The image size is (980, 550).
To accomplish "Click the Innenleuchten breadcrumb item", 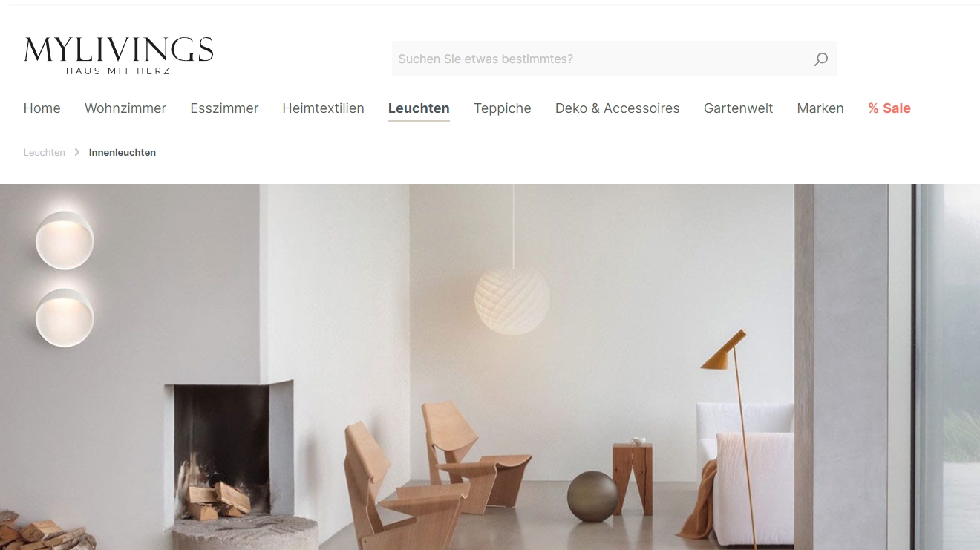I will (122, 152).
